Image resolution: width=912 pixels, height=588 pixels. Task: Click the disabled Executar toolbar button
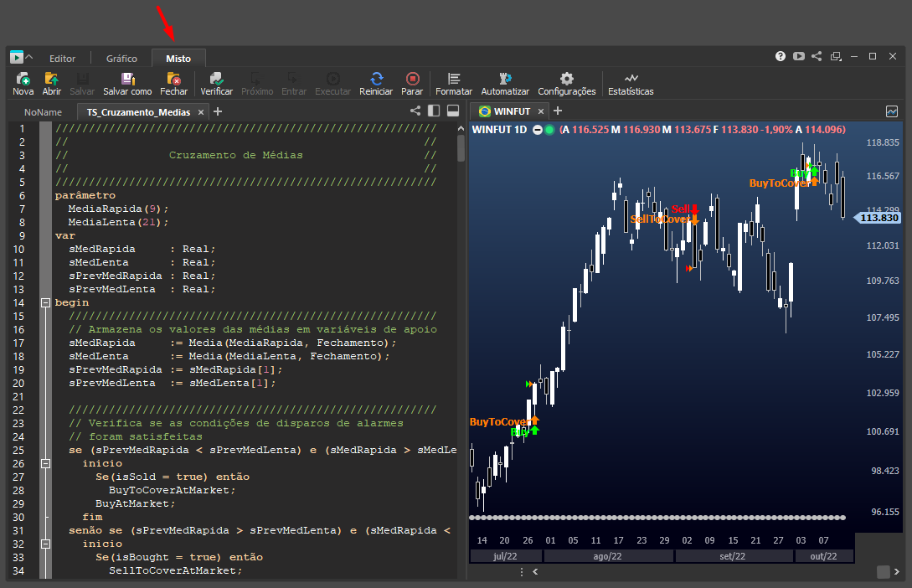[x=332, y=84]
